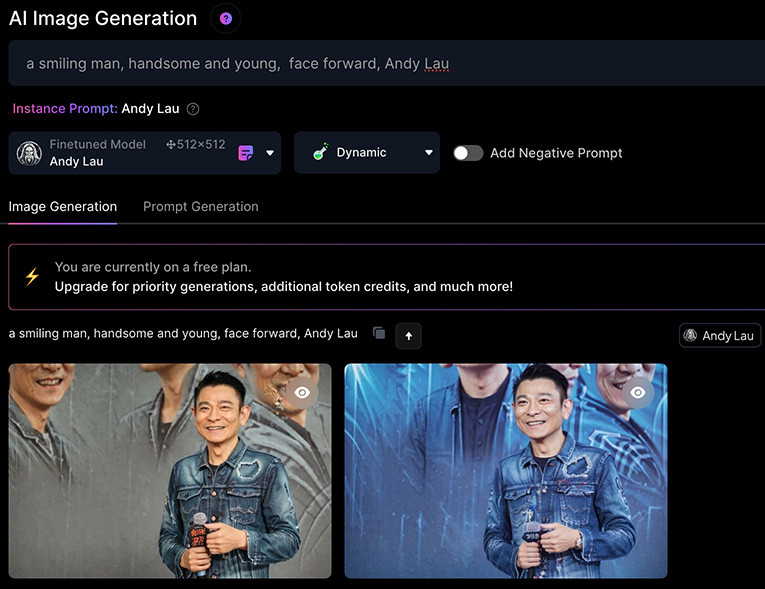Click the prompt text input field
The height and width of the screenshot is (589, 765).
(x=386, y=63)
